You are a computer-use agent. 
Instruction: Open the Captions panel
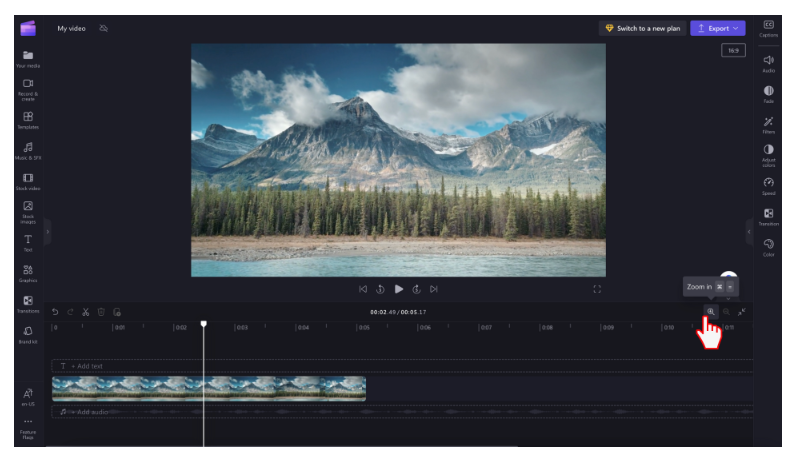[768, 29]
